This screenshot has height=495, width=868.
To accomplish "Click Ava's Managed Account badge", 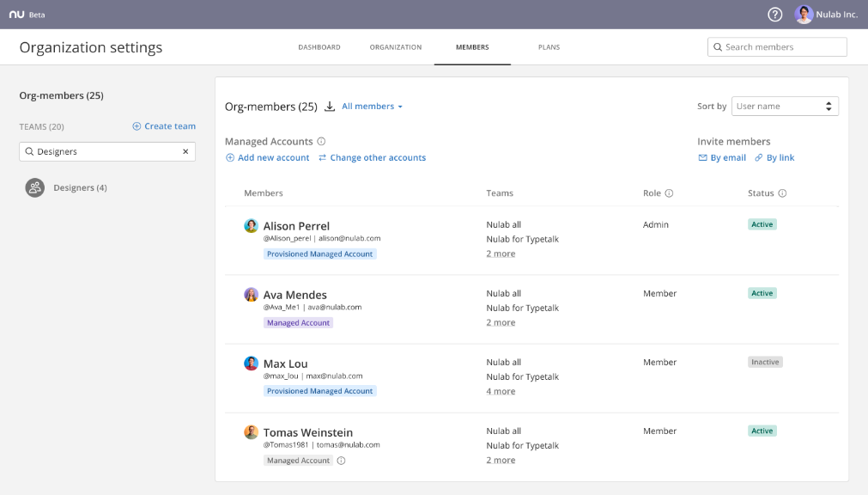I will 299,322.
